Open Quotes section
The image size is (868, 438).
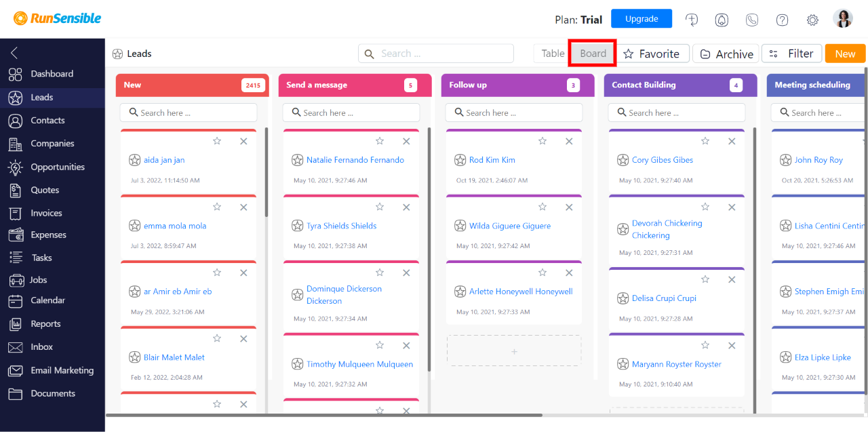[x=45, y=190]
